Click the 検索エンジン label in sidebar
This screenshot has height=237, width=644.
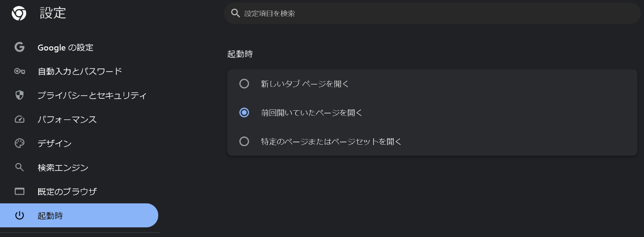click(63, 167)
